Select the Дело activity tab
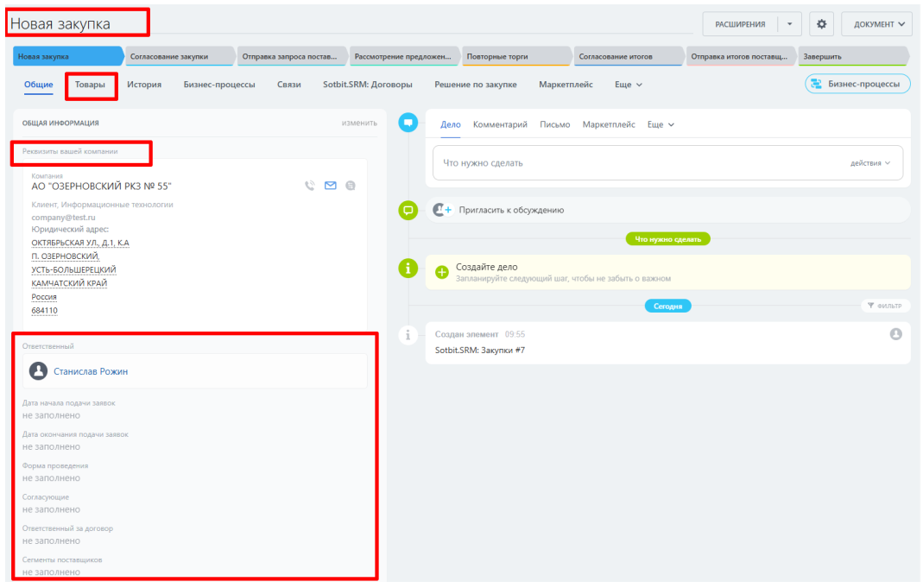 click(451, 125)
